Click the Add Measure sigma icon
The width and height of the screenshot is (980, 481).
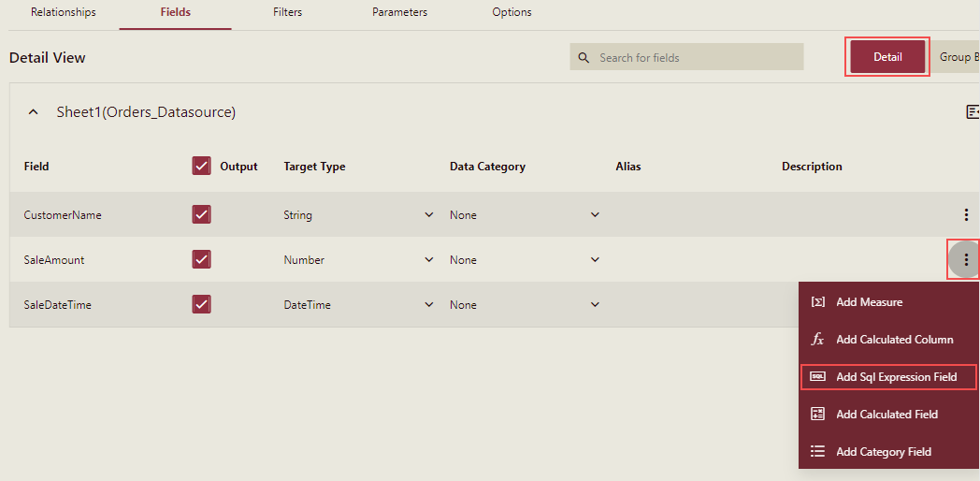pyautogui.click(x=817, y=302)
